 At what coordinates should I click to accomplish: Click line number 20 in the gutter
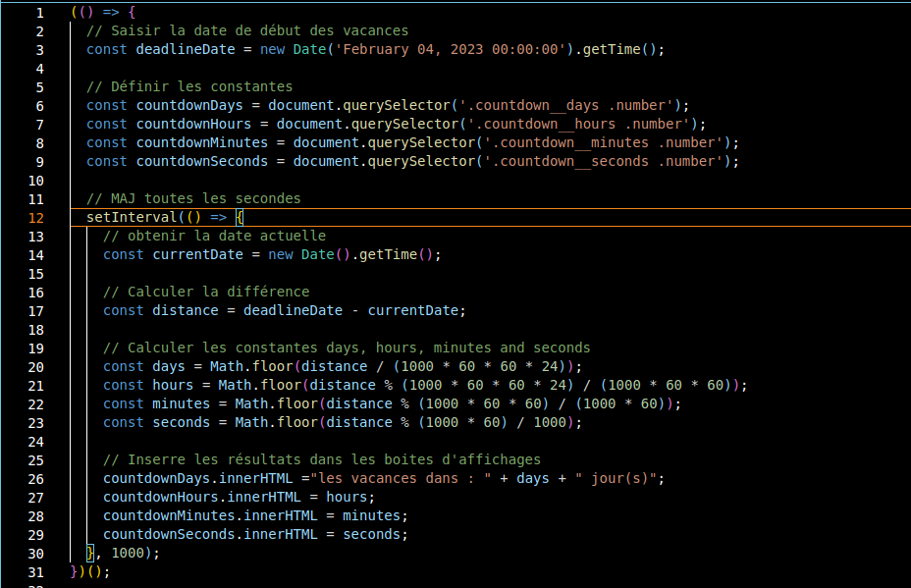[37, 366]
